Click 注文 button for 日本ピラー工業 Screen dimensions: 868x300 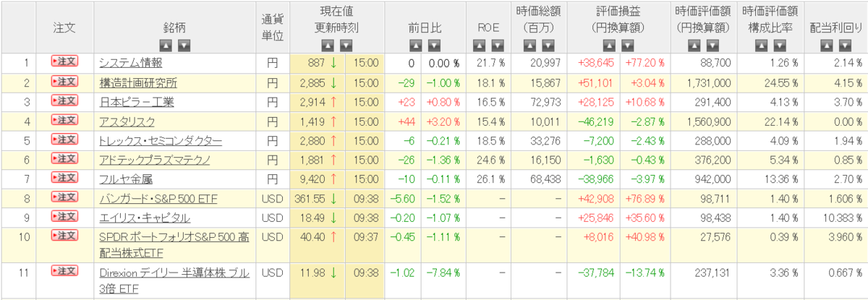pyautogui.click(x=64, y=100)
